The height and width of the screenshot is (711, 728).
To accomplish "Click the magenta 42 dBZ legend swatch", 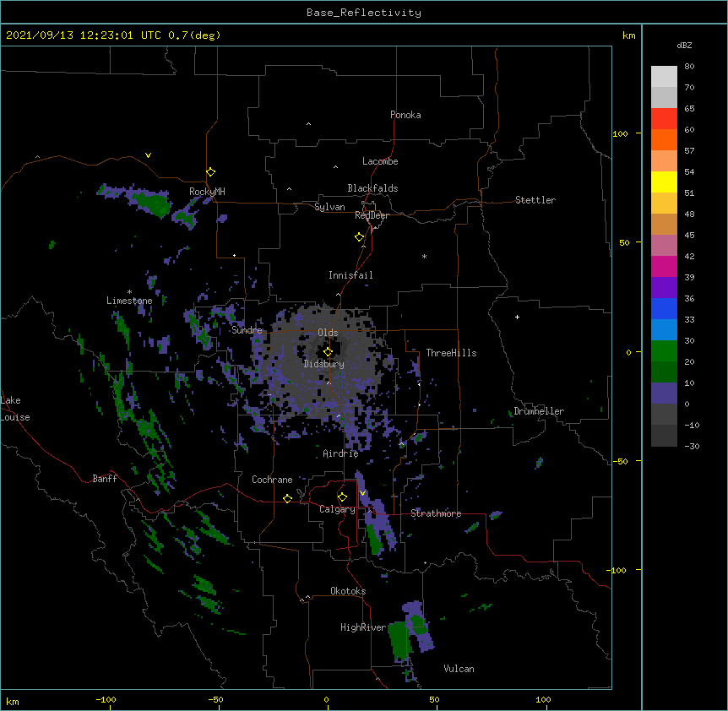I will (664, 266).
